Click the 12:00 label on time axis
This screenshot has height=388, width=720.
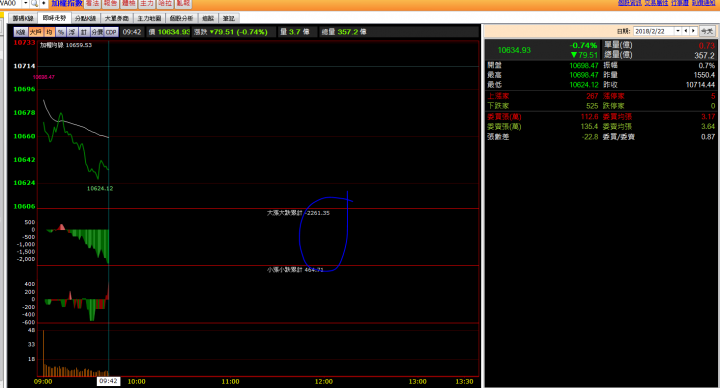tap(324, 382)
